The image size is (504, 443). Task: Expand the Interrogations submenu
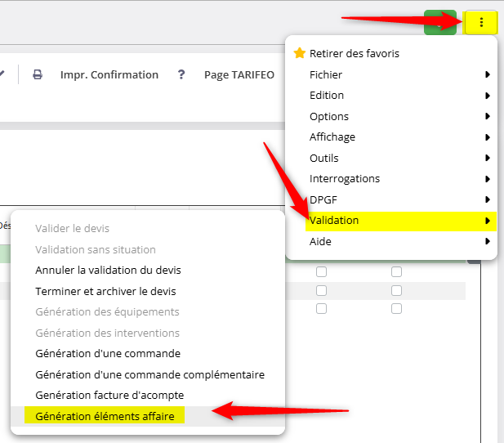click(x=391, y=178)
